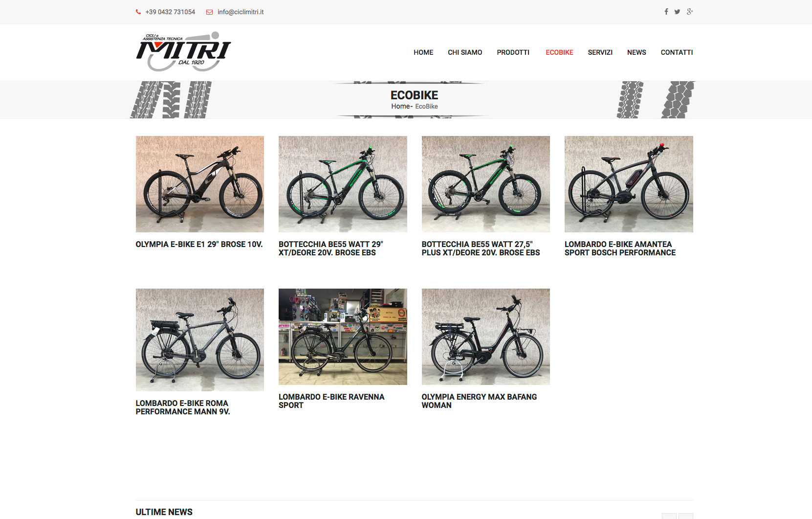The width and height of the screenshot is (812, 519).
Task: Open the News menu item
Action: pyautogui.click(x=636, y=52)
